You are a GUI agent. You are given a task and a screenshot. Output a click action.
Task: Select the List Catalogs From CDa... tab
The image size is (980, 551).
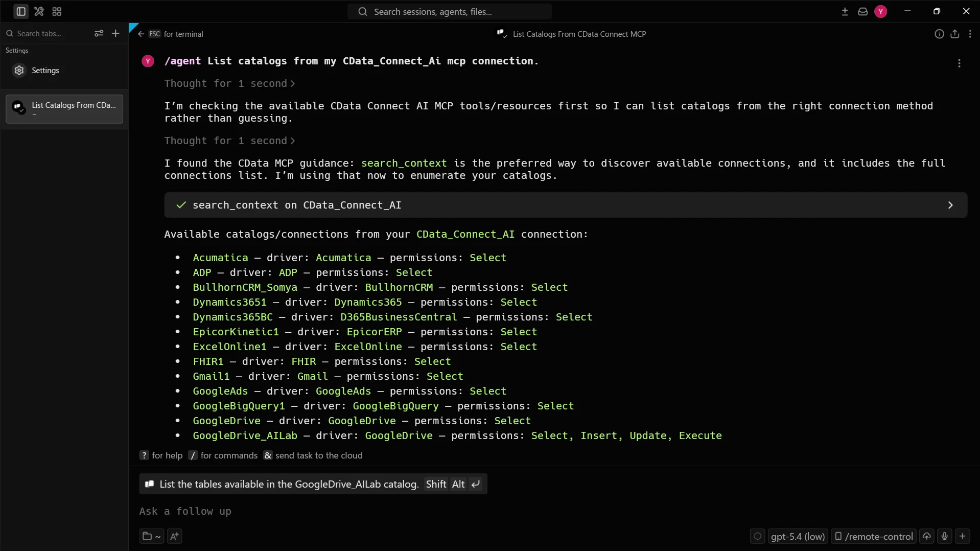(64, 109)
